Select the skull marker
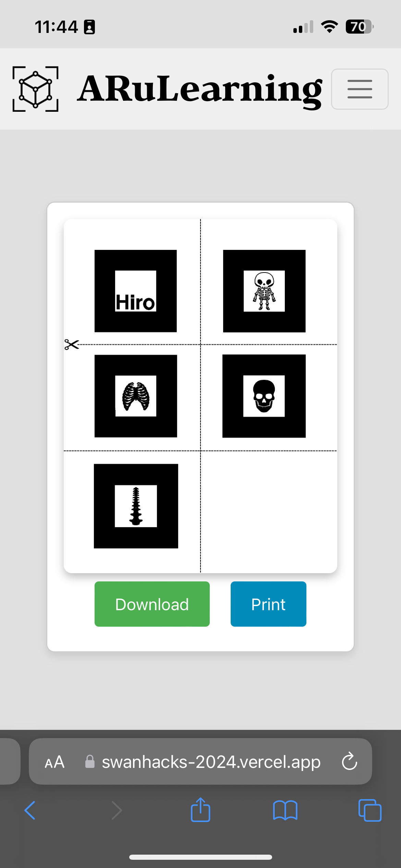401x868 pixels. [x=264, y=396]
